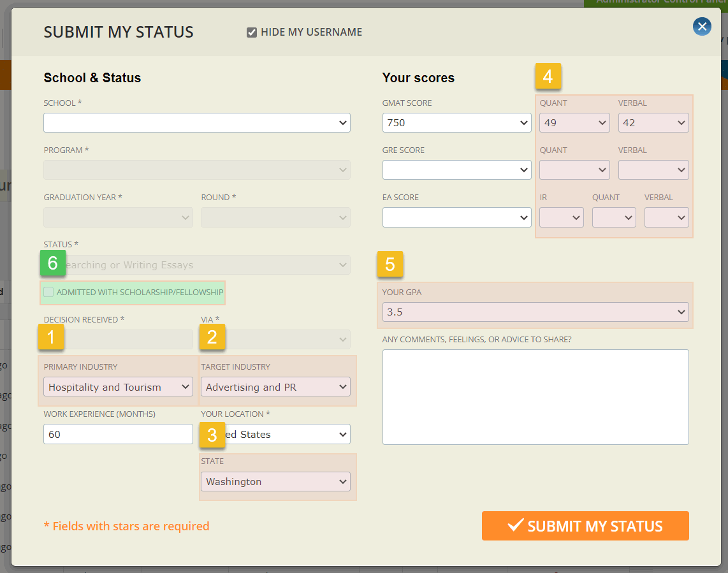Uncheck Hide My Username

251,32
